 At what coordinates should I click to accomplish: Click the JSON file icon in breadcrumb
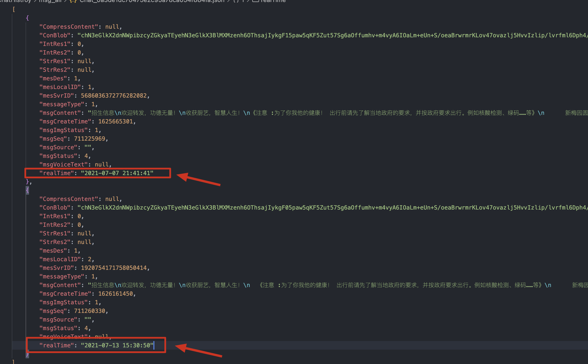pyautogui.click(x=73, y=1)
